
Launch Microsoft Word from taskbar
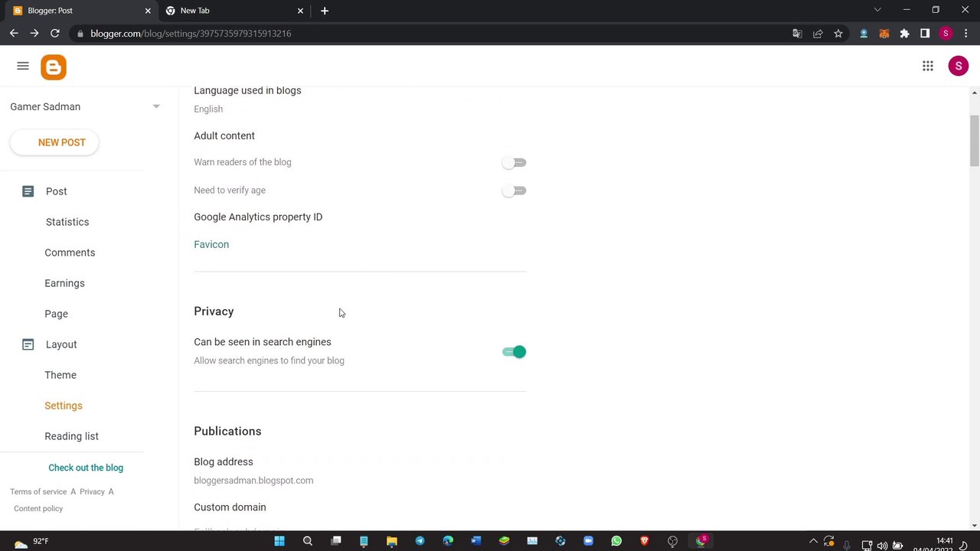click(476, 541)
